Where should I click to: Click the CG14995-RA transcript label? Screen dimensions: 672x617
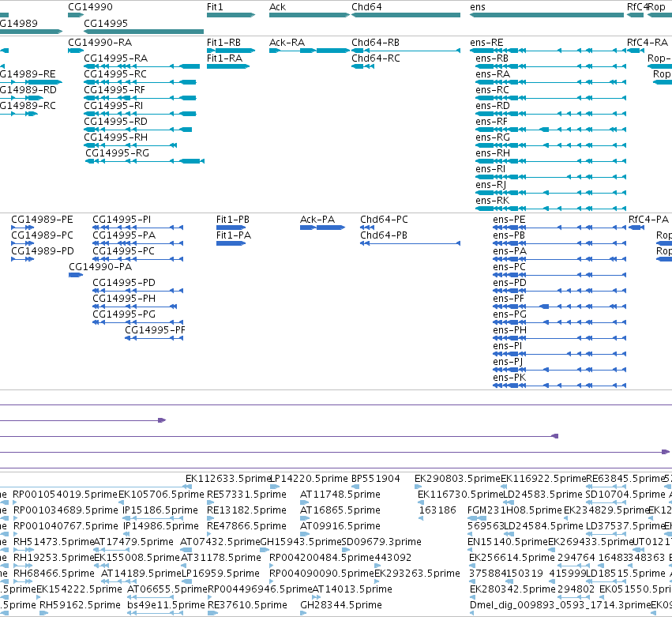pyautogui.click(x=116, y=58)
